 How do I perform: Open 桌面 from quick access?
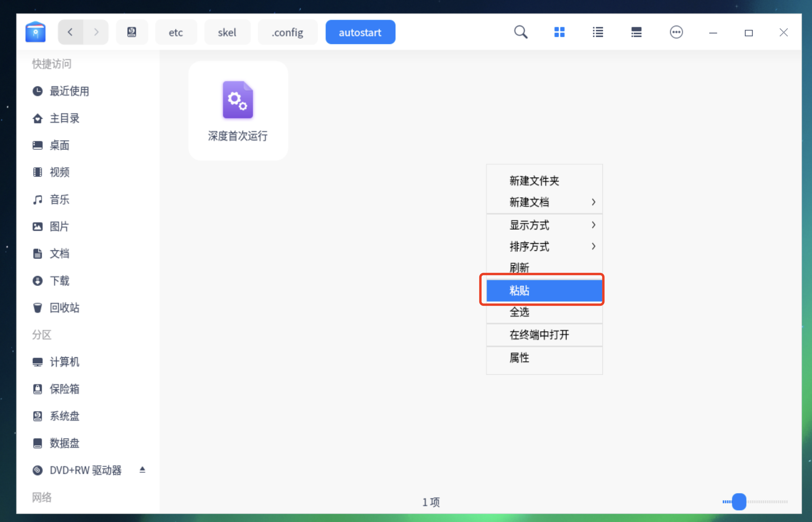[x=88, y=145]
